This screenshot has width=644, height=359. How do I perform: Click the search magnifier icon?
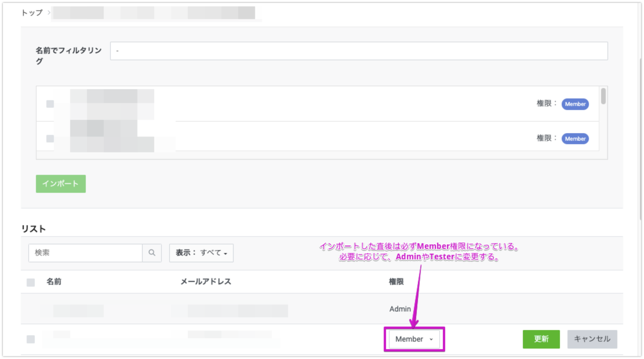click(152, 253)
